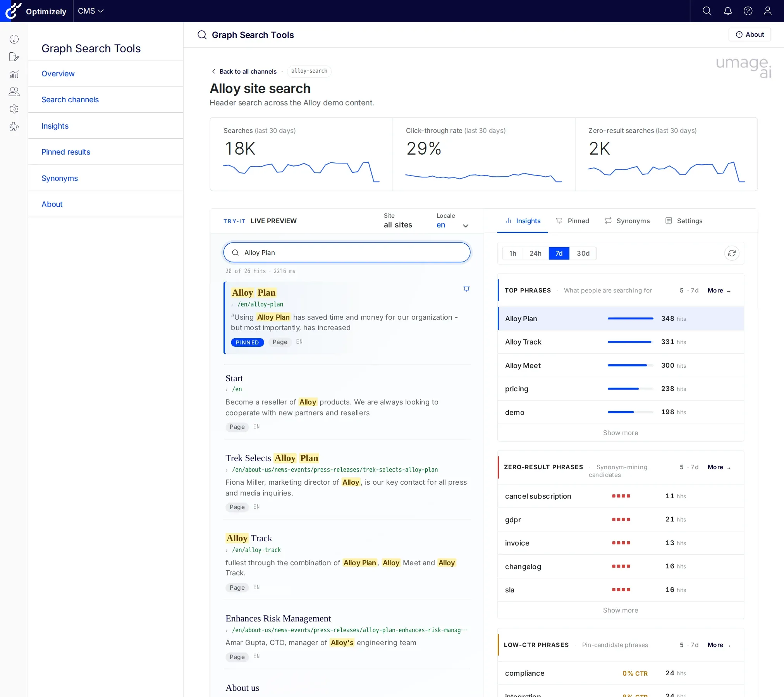This screenshot has width=784, height=697.
Task: Open the users people icon in left rail
Action: pyautogui.click(x=14, y=91)
